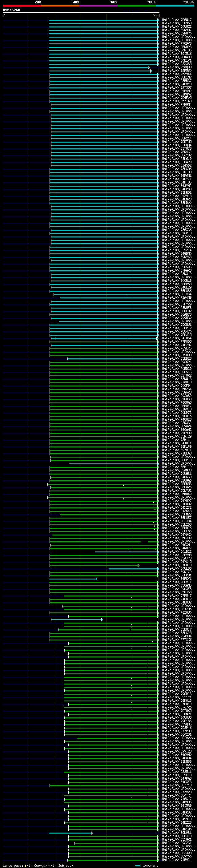Click the alignment bar arrow for UniRef100_B9F560
Screen dimensions: 197x868
tap(151, 71)
